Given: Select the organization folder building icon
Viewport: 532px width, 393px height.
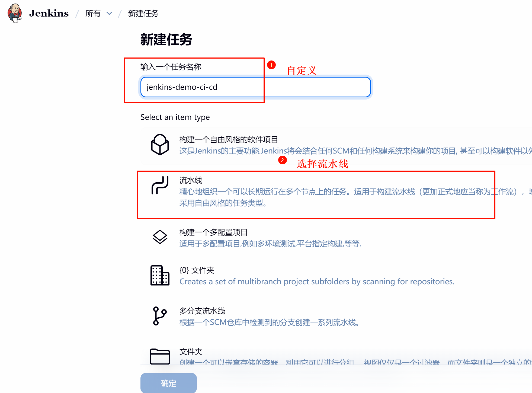Looking at the screenshot, I should pyautogui.click(x=160, y=275).
